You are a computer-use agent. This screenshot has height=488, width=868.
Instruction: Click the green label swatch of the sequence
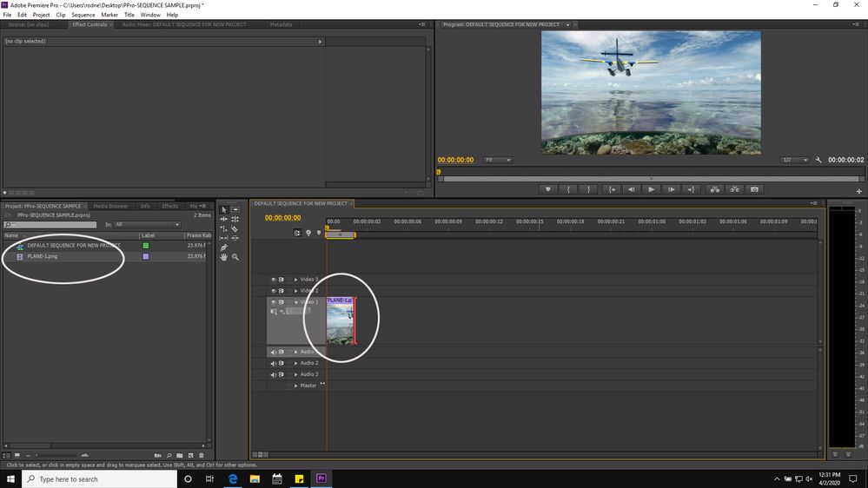pyautogui.click(x=145, y=246)
